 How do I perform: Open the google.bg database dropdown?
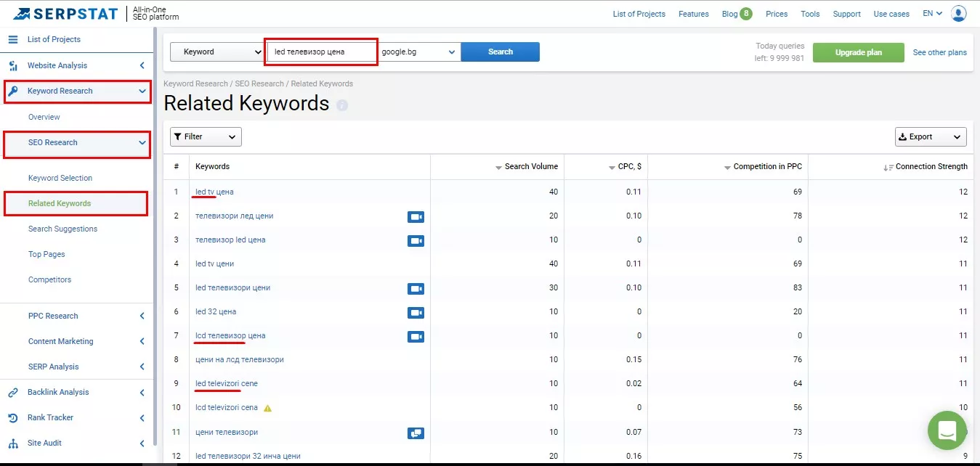419,52
